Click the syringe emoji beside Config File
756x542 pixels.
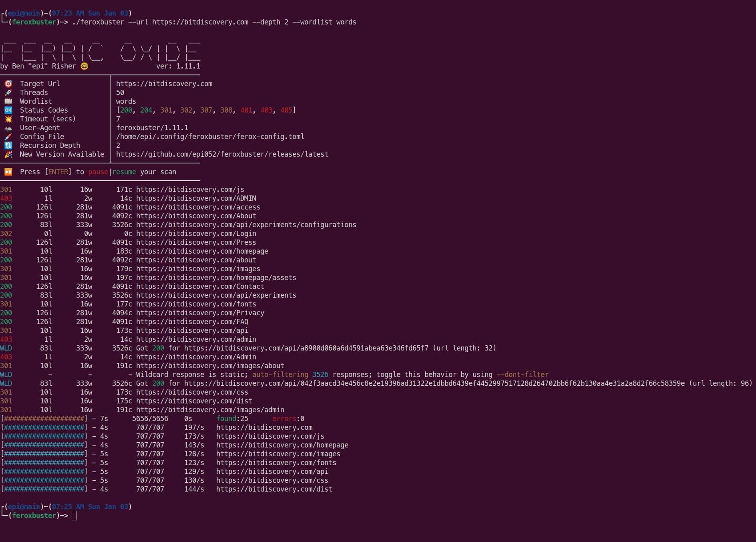click(8, 137)
